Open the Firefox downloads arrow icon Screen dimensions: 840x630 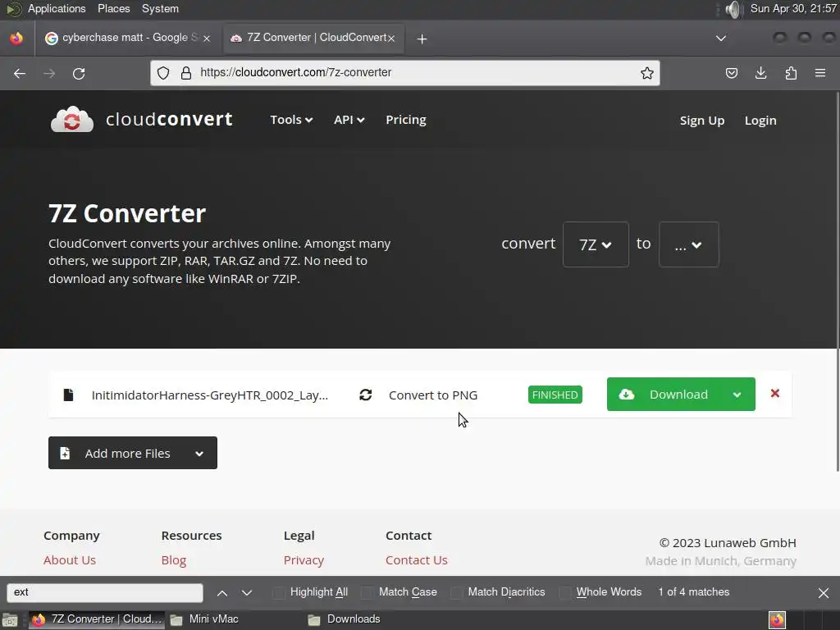760,73
